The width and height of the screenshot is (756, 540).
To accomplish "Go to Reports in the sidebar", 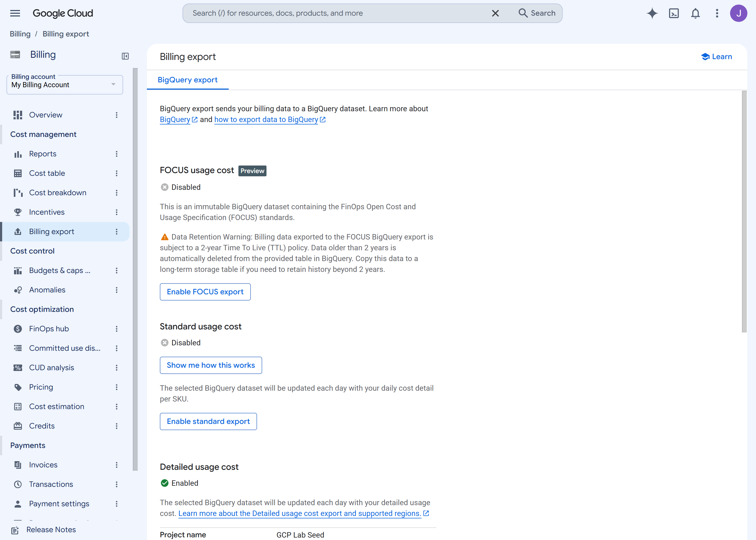I will coord(43,154).
